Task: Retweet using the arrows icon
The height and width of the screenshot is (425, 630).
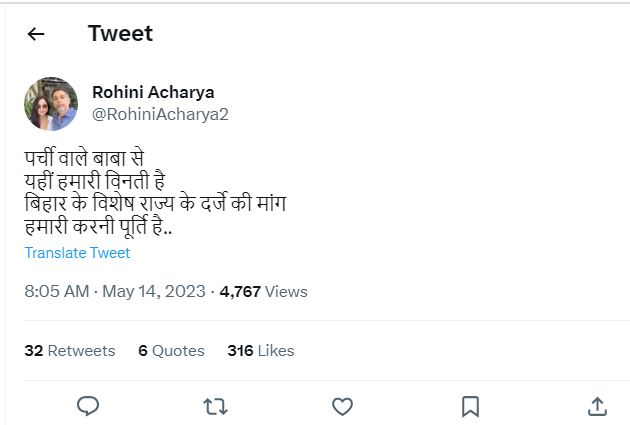Action: point(215,405)
